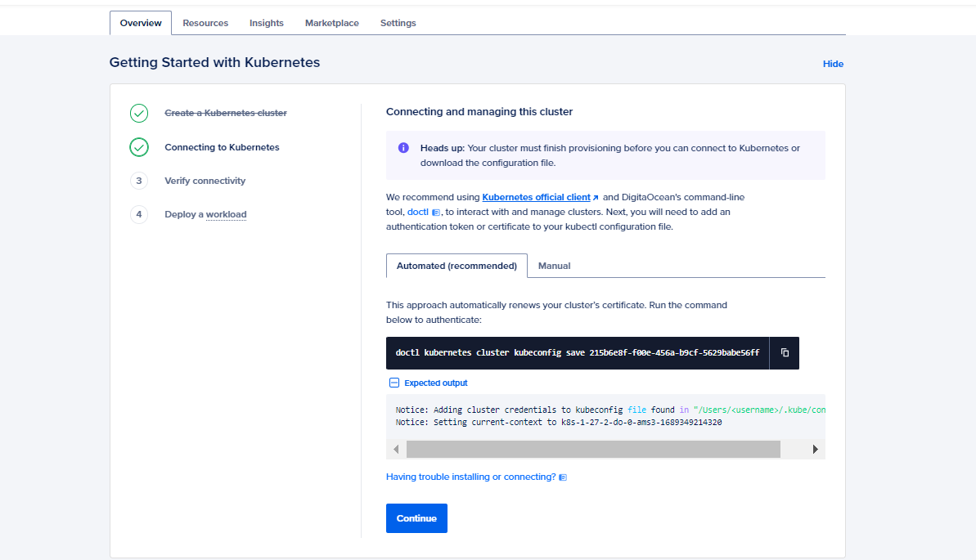Open the Kubernetes official client link
The width and height of the screenshot is (976, 560).
pyautogui.click(x=536, y=197)
